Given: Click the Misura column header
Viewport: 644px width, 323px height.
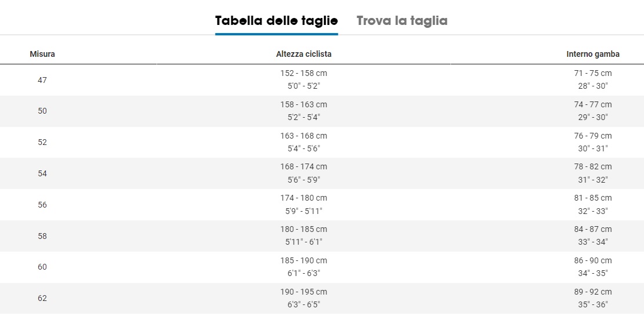Looking at the screenshot, I should tap(42, 54).
